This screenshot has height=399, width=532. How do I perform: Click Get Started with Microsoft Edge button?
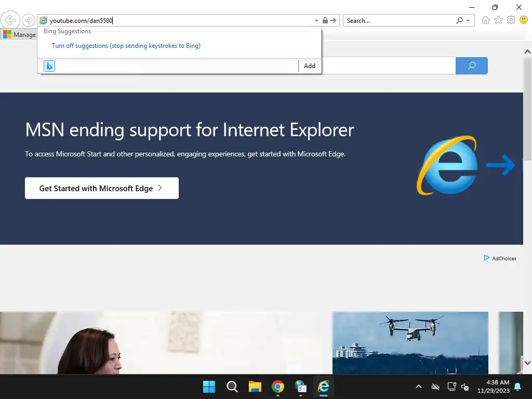point(102,188)
